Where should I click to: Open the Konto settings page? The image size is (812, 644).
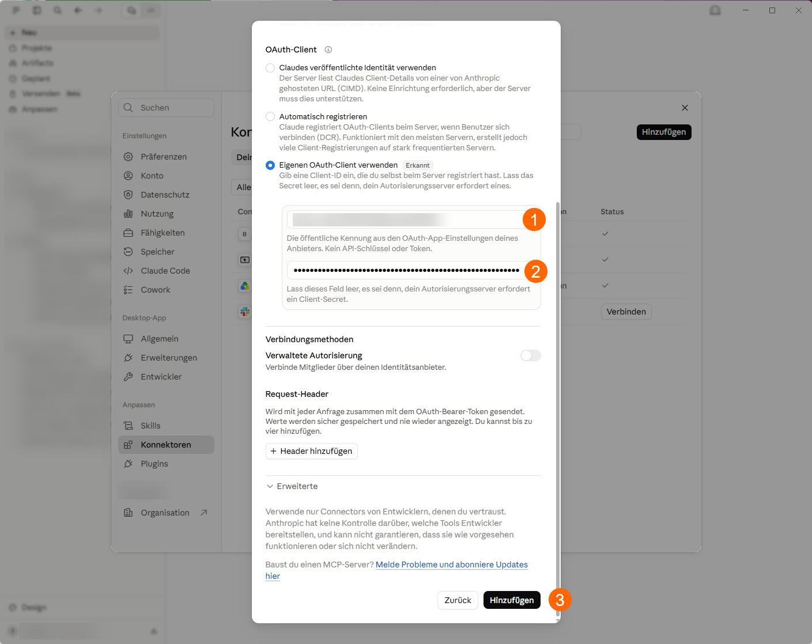166,176
